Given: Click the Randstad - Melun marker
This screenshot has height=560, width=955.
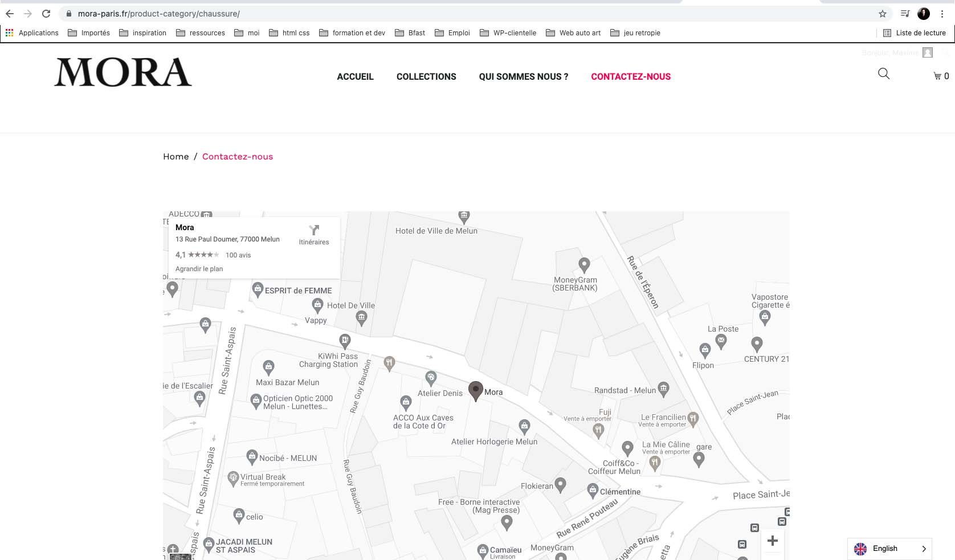Looking at the screenshot, I should pyautogui.click(x=663, y=389).
